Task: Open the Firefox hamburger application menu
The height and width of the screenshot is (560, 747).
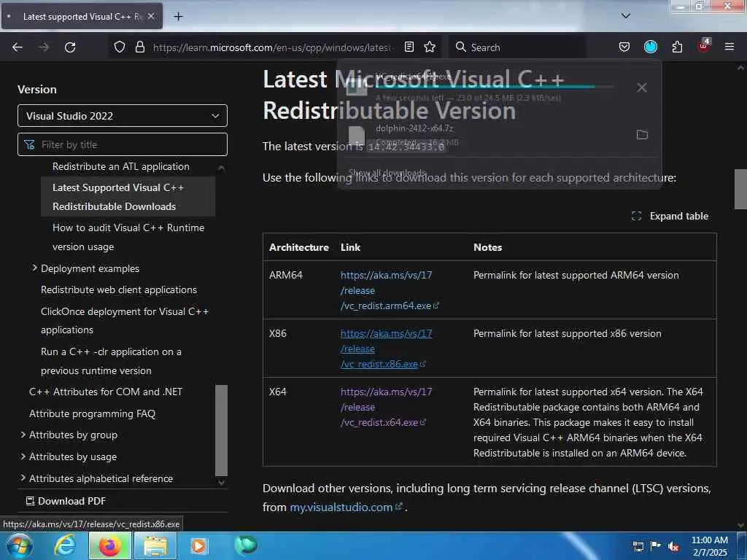Action: click(729, 47)
